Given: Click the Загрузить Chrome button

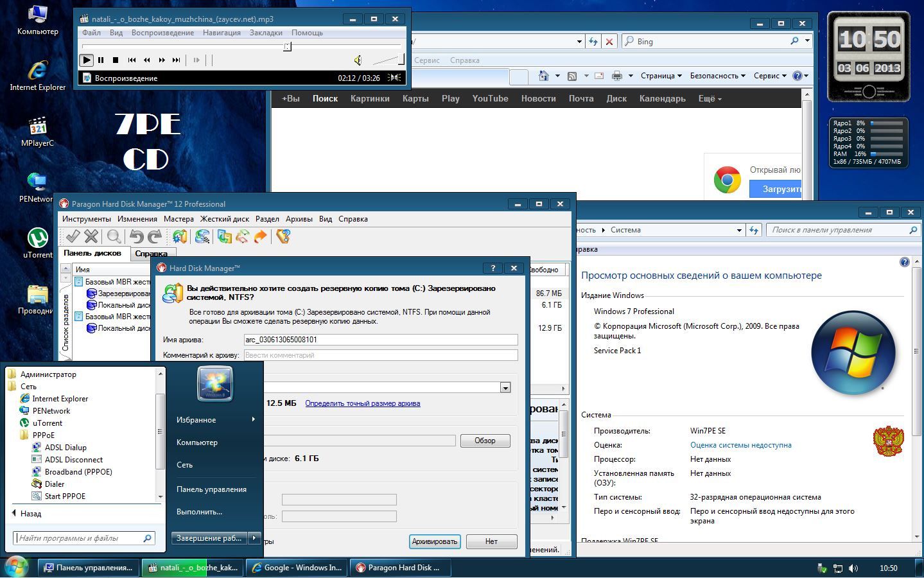Looking at the screenshot, I should 775,189.
